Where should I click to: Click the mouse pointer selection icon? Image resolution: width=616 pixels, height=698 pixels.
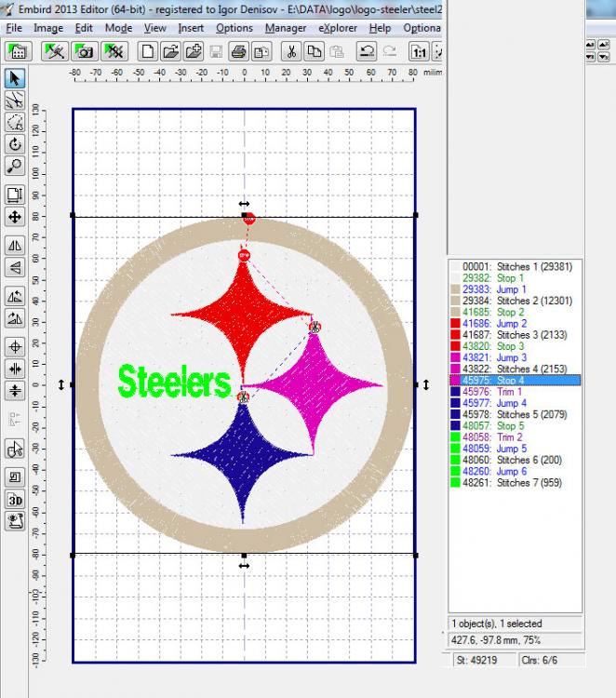[15, 449]
